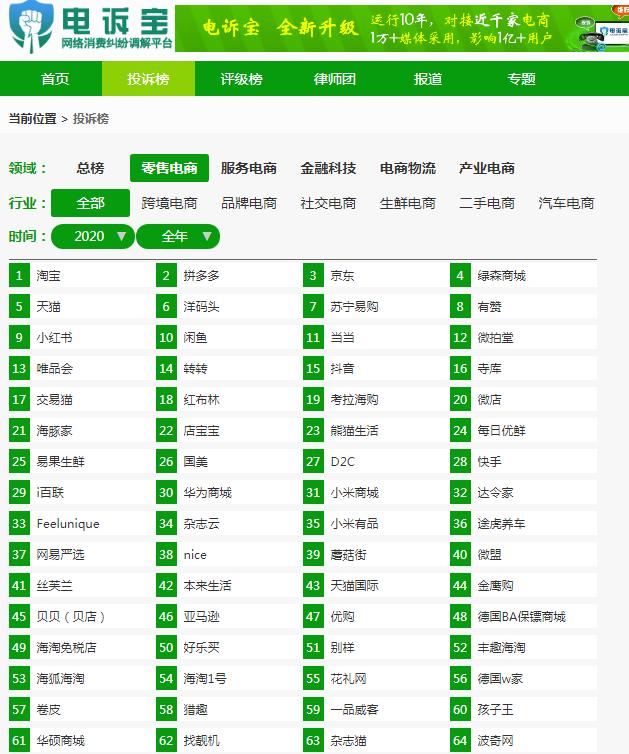The width and height of the screenshot is (629, 754).
Task: Open rank 42 本来生活 entry
Action: click(227, 586)
